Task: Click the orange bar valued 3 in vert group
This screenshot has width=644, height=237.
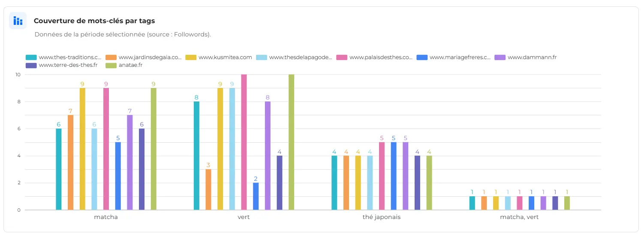Action: pos(208,189)
